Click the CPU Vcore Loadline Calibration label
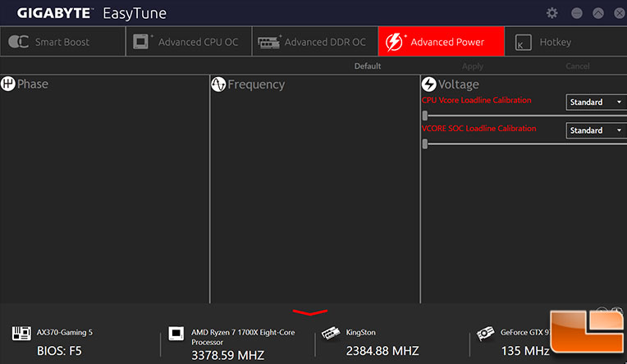627x364 pixels. point(477,100)
